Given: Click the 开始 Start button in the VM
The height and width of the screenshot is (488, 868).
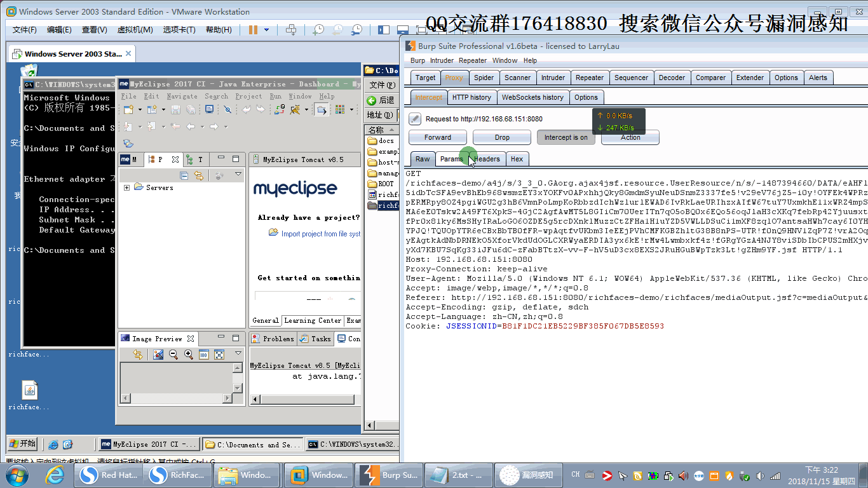Looking at the screenshot, I should pos(23,444).
